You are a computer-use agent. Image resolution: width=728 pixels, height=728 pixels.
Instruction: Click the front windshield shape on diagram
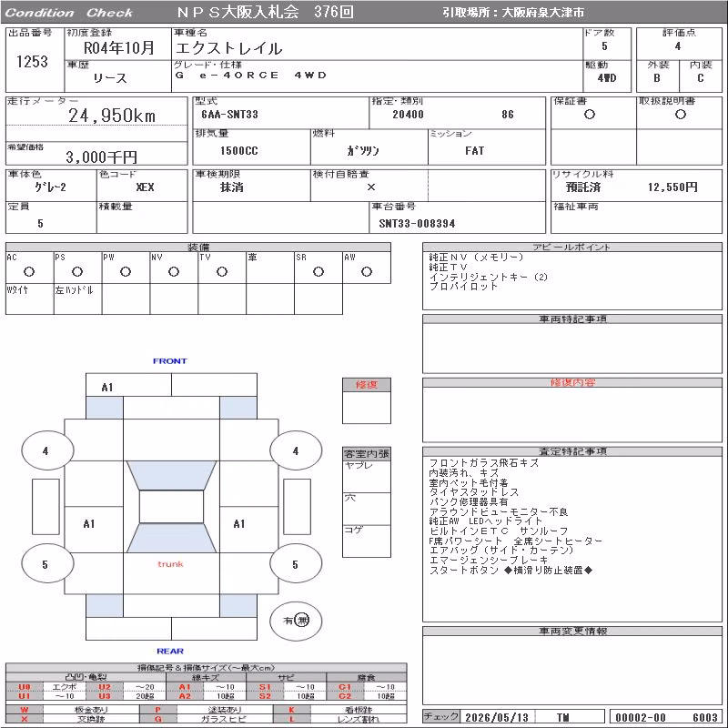(x=171, y=475)
